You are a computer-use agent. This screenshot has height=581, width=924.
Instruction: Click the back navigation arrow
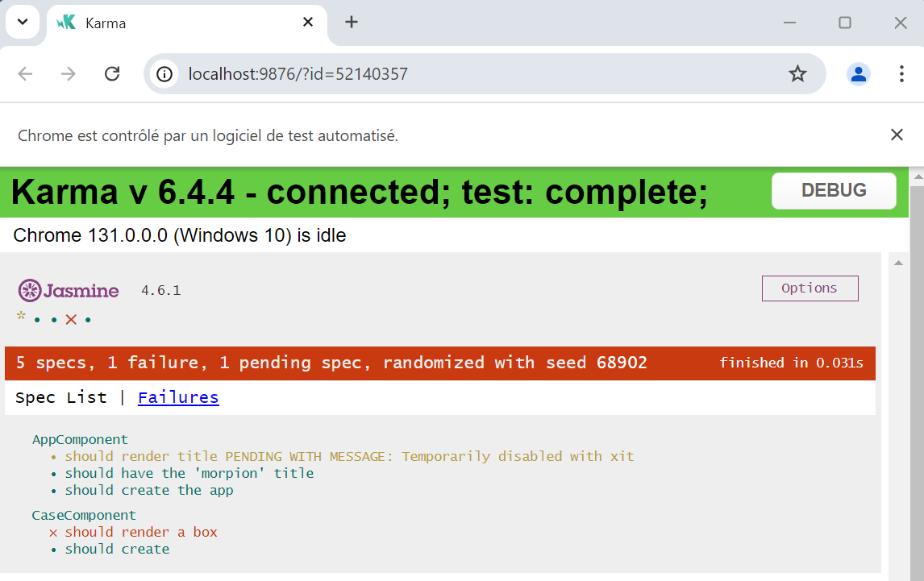(25, 73)
